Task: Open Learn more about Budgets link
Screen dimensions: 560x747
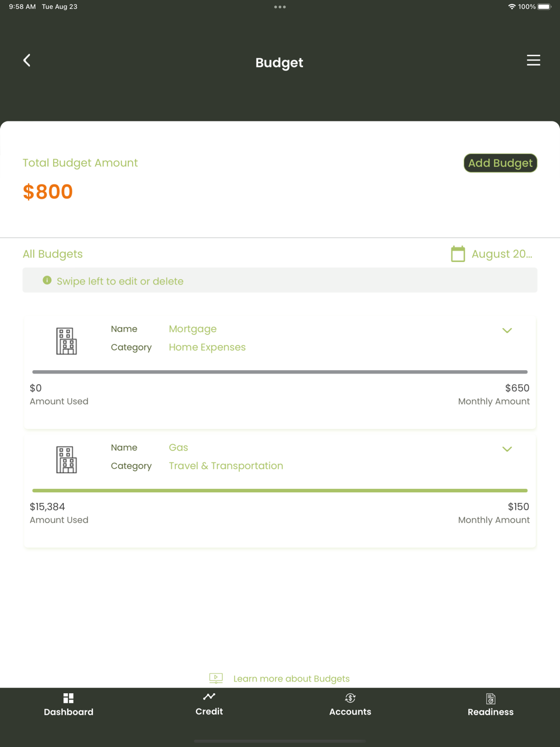Action: pyautogui.click(x=291, y=679)
